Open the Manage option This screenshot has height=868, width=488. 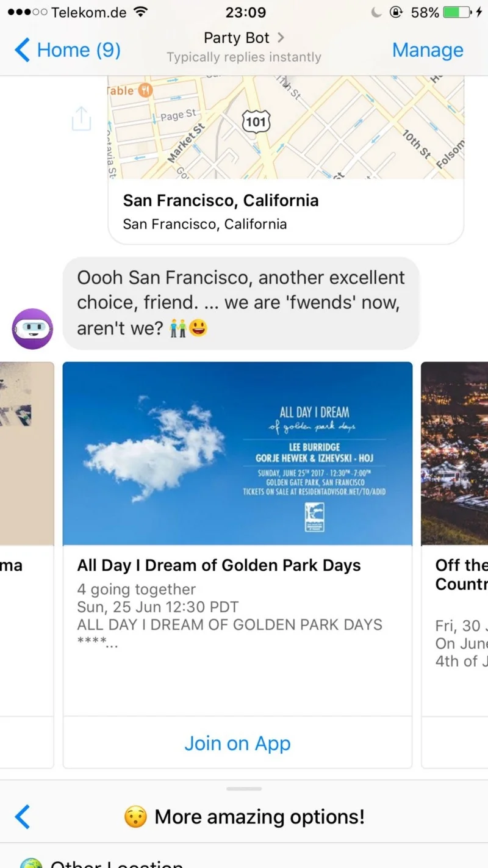point(427,50)
